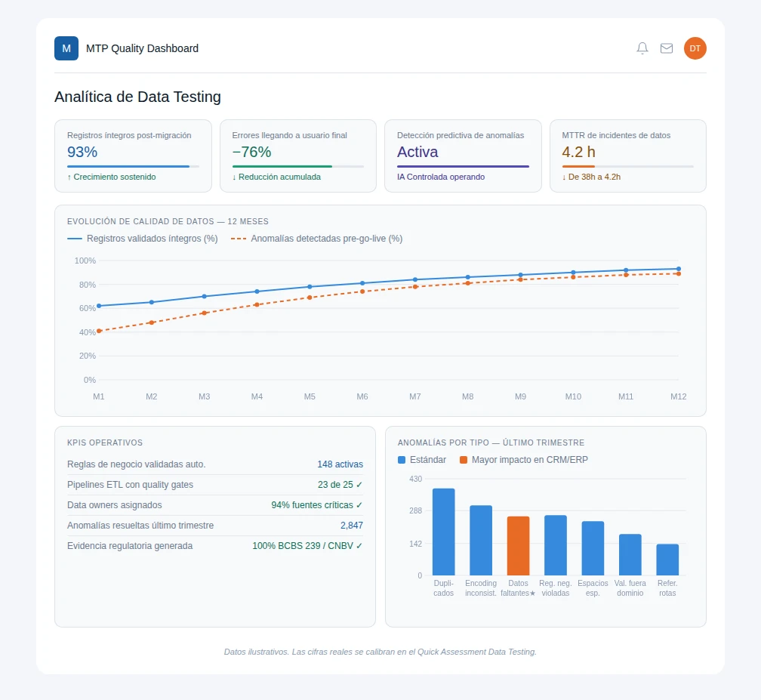Select the Registros íntegros post-migración card
This screenshot has height=700, width=761.
coord(133,156)
